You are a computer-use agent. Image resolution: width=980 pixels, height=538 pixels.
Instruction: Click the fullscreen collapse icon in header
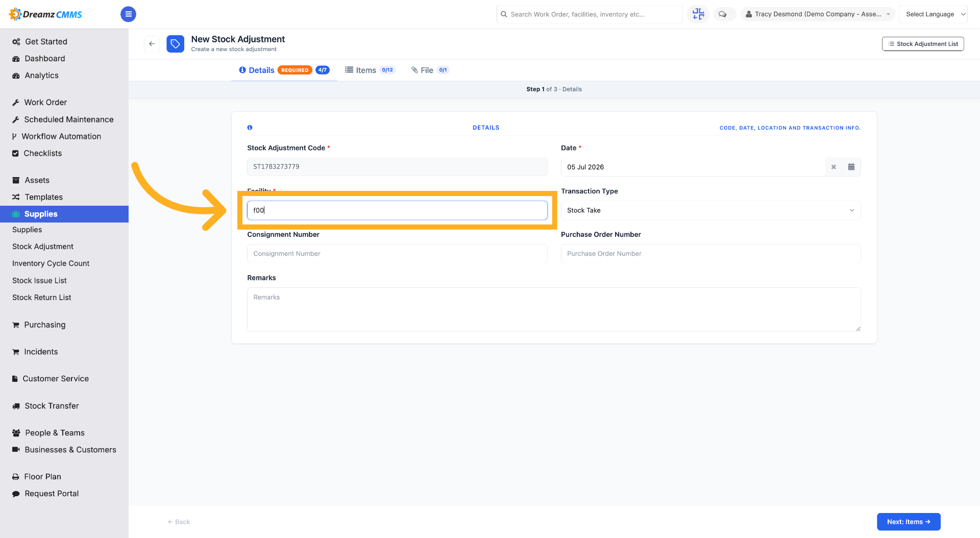pyautogui.click(x=698, y=14)
